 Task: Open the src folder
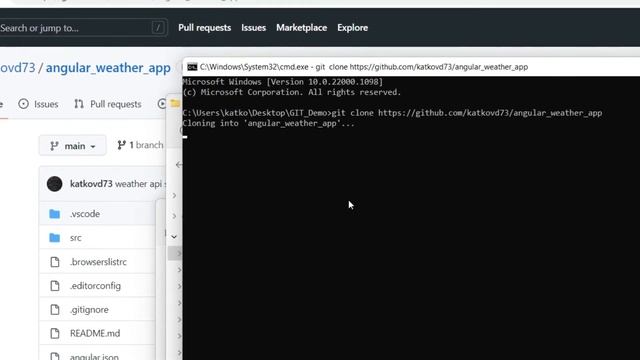(x=76, y=238)
